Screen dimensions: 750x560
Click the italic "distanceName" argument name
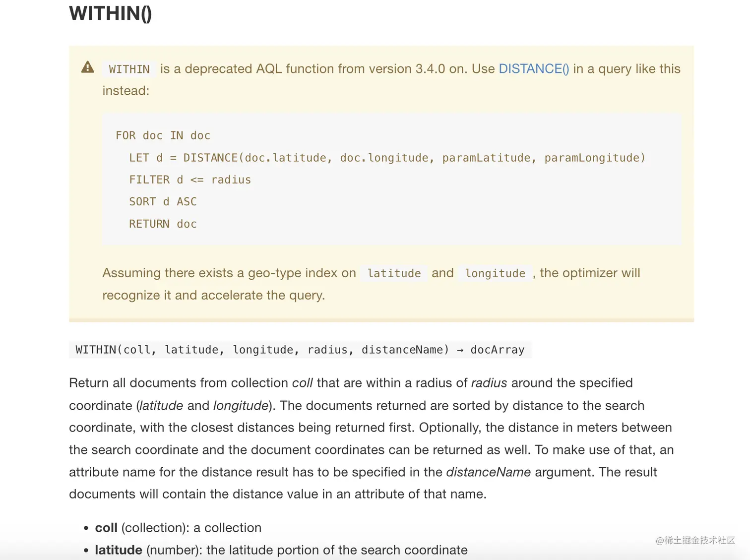(488, 472)
